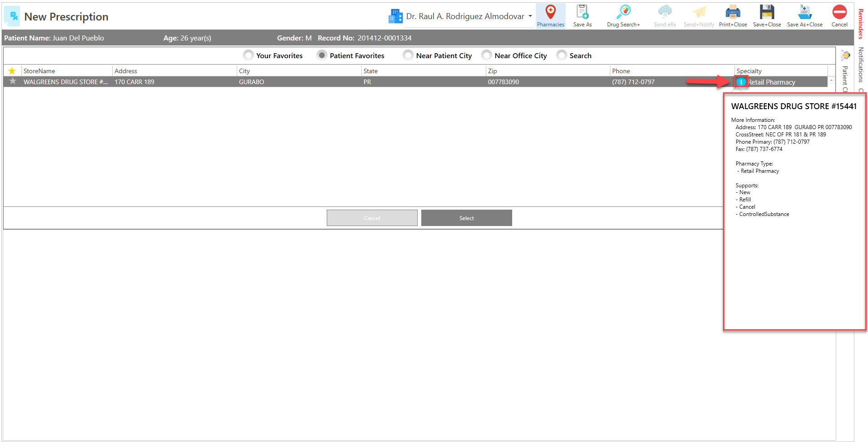
Task: Click ControlledSubstance in the Supports list
Action: 764,214
